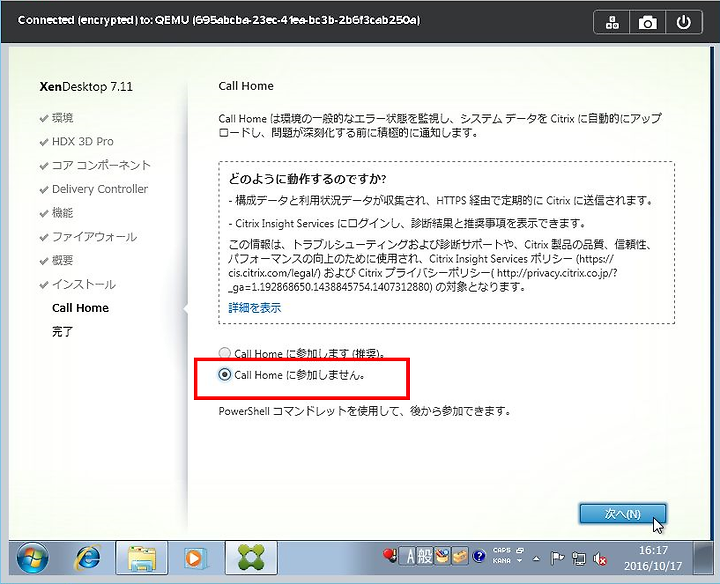Image resolution: width=720 pixels, height=584 pixels.
Task: Open Windows Media Player from taskbar
Action: 195,558
